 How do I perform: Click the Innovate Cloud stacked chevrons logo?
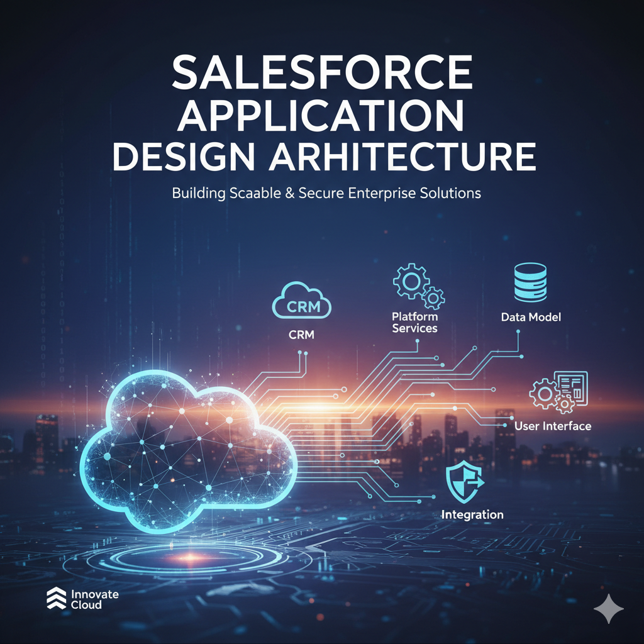(x=56, y=599)
